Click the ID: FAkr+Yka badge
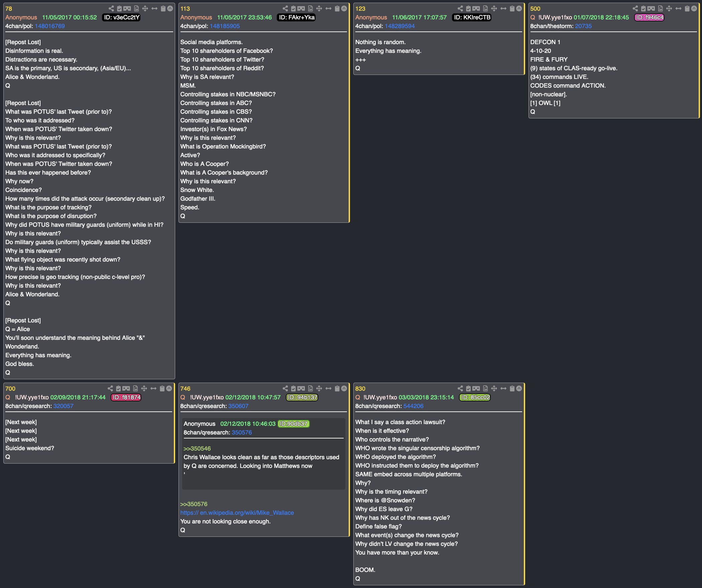Image resolution: width=702 pixels, height=588 pixels. (297, 17)
